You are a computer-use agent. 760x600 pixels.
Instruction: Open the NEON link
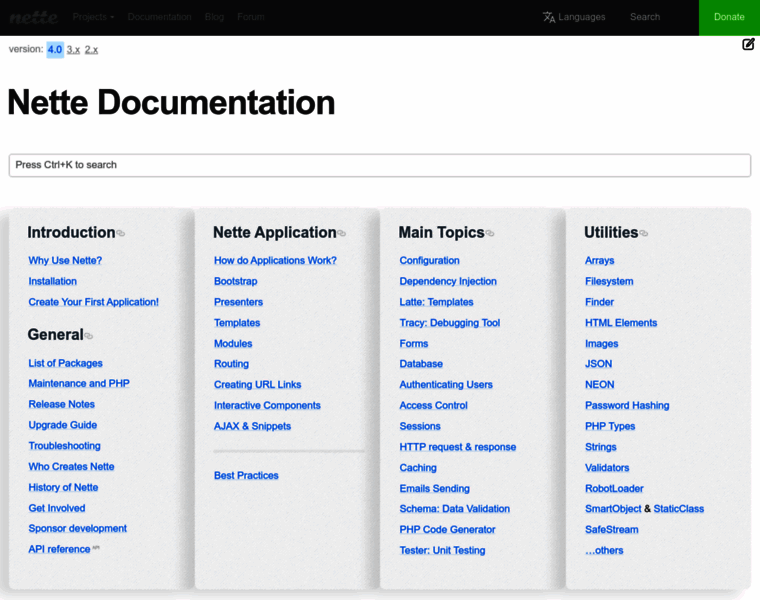click(600, 385)
